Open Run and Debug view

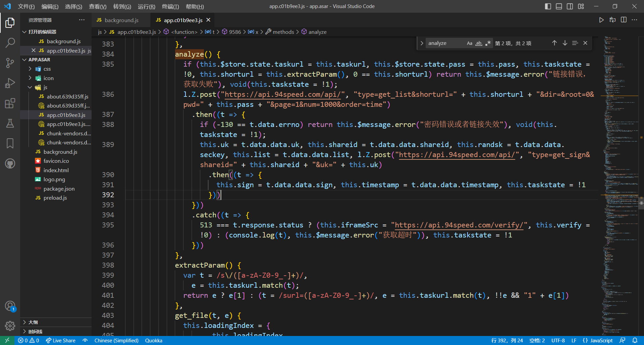pos(10,83)
